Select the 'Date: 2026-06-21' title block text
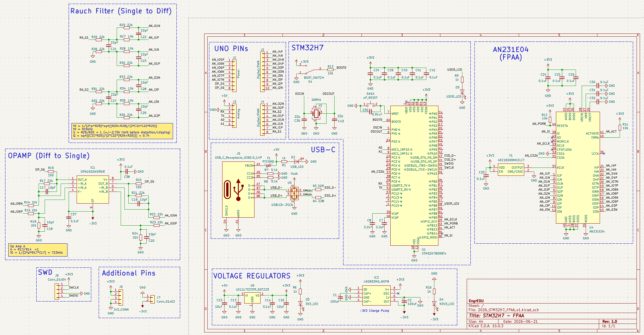The width and height of the screenshot is (644, 335). tap(520, 322)
